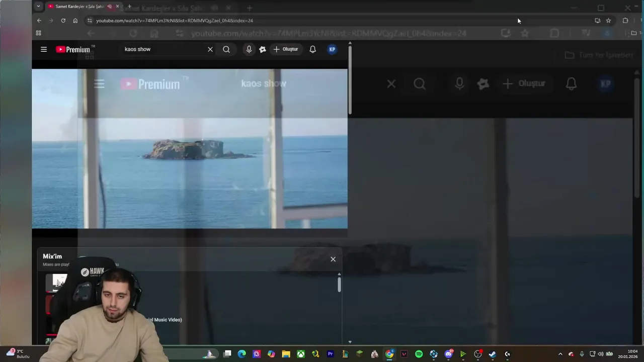Reload the YouTube page

tap(63, 21)
